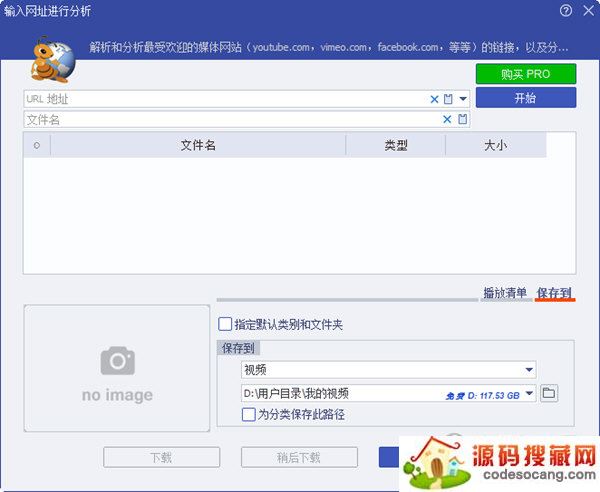The height and width of the screenshot is (492, 600).
Task: Close the 输入网址进行分析 dialog
Action: point(589,11)
